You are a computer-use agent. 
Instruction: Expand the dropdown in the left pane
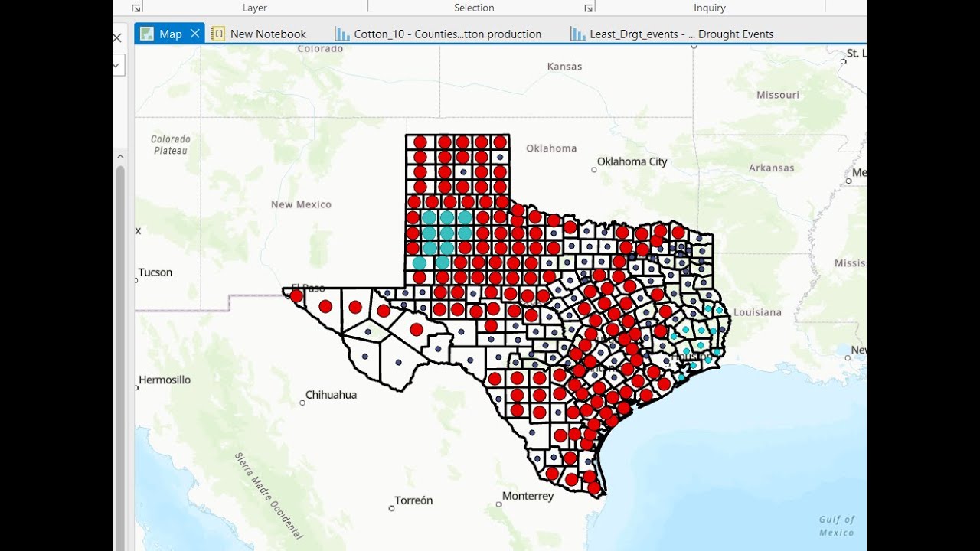119,66
